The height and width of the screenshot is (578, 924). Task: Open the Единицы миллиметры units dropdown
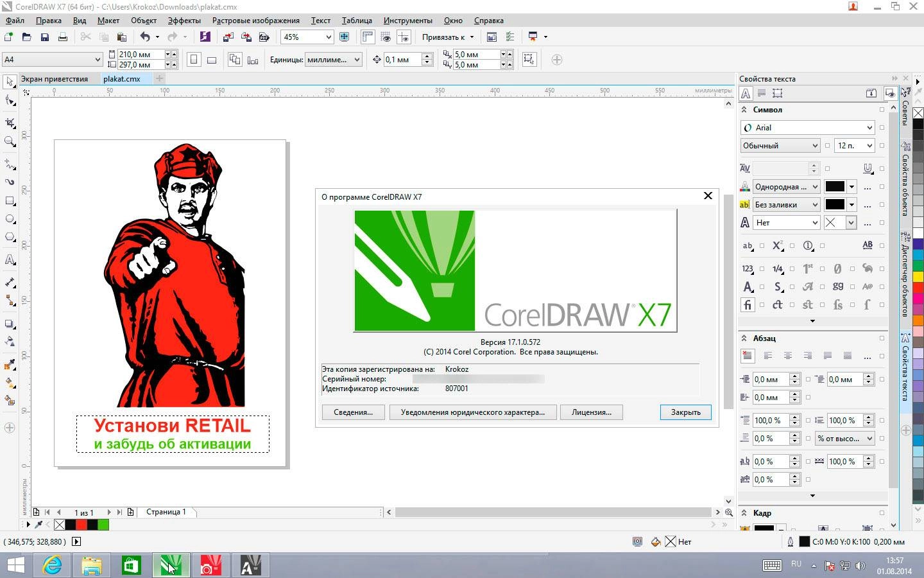(357, 60)
